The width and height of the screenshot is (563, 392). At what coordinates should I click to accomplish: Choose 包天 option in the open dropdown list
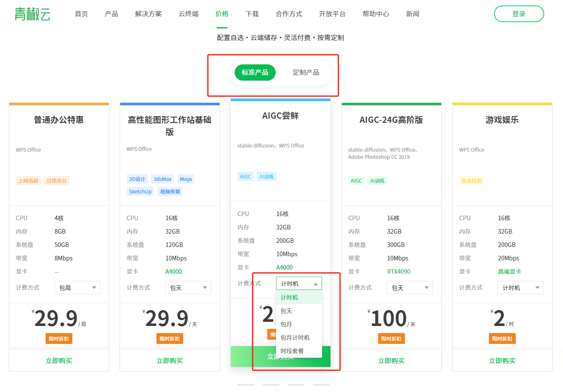[299, 311]
